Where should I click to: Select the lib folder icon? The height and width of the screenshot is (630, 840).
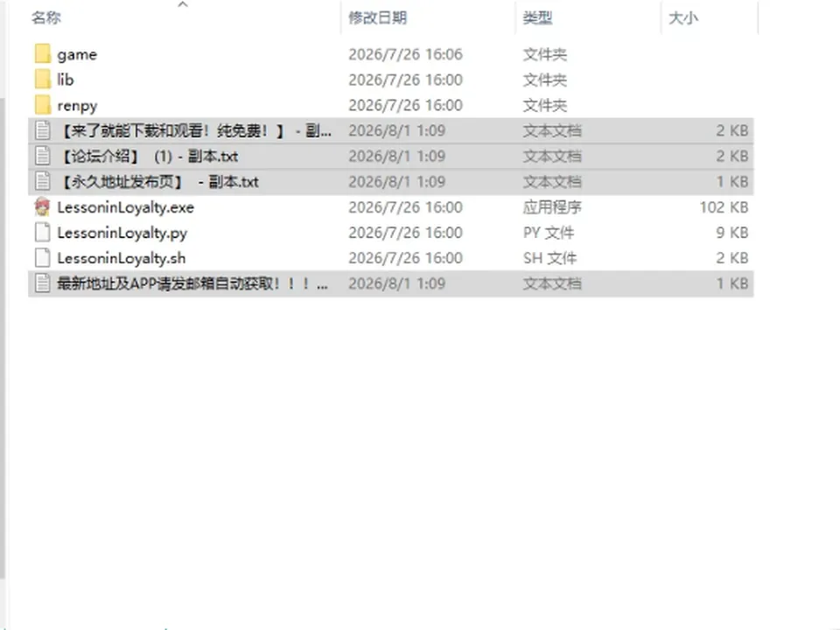[42, 80]
